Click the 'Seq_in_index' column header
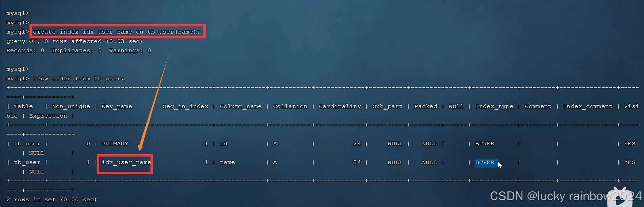Image resolution: width=644 pixels, height=207 pixels. tap(185, 106)
